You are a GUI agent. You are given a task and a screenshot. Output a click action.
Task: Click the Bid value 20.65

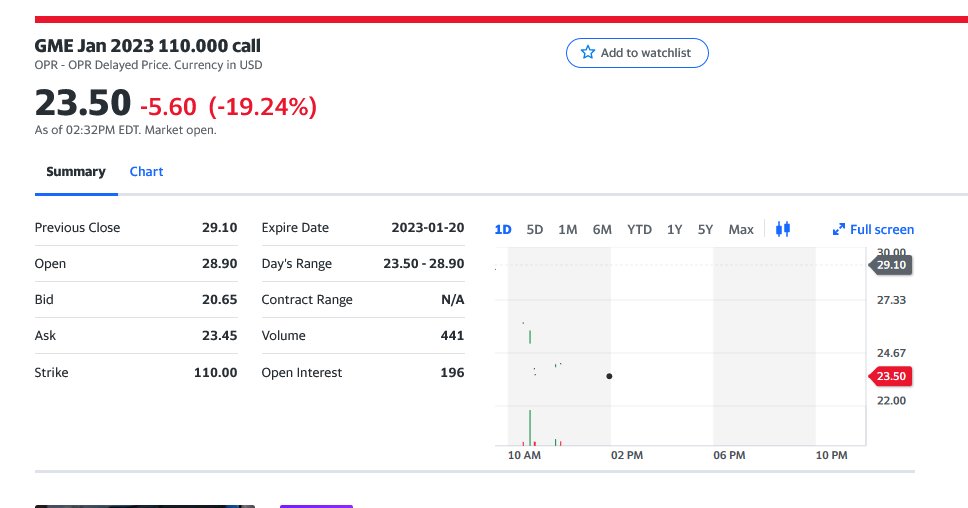pos(220,299)
